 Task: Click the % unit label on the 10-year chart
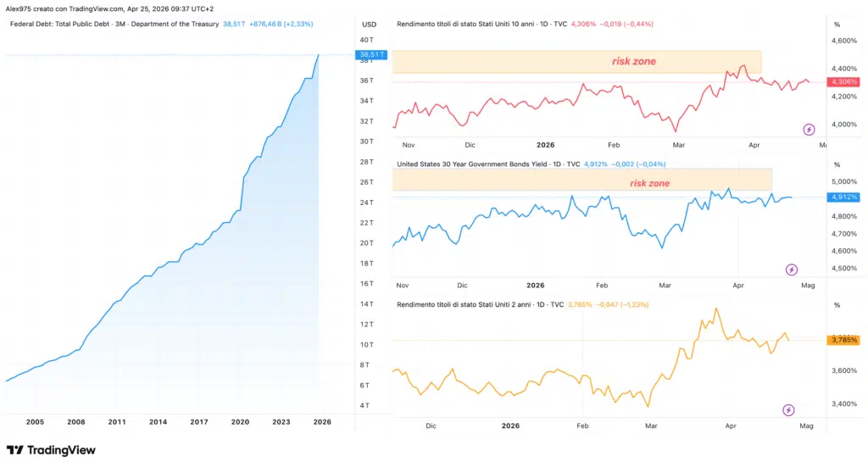pos(836,25)
